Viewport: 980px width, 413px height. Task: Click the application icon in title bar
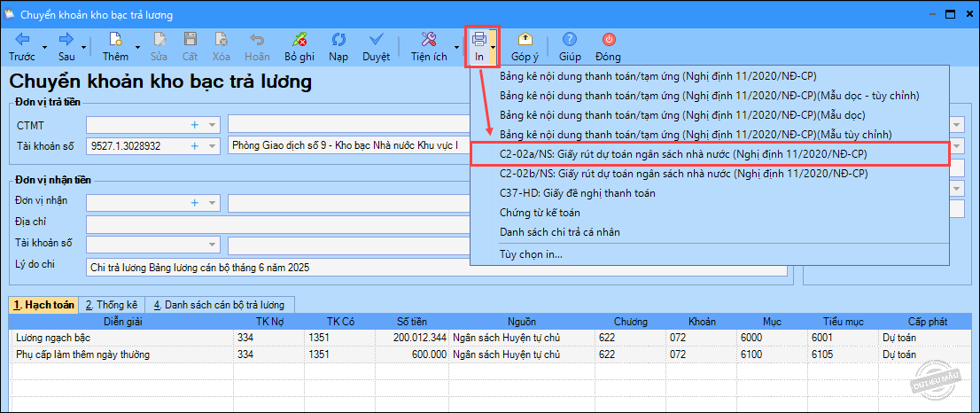[x=10, y=13]
